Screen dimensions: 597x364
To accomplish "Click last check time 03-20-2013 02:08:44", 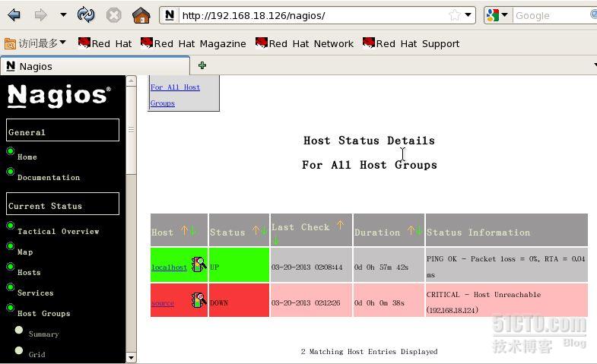I will [x=307, y=267].
